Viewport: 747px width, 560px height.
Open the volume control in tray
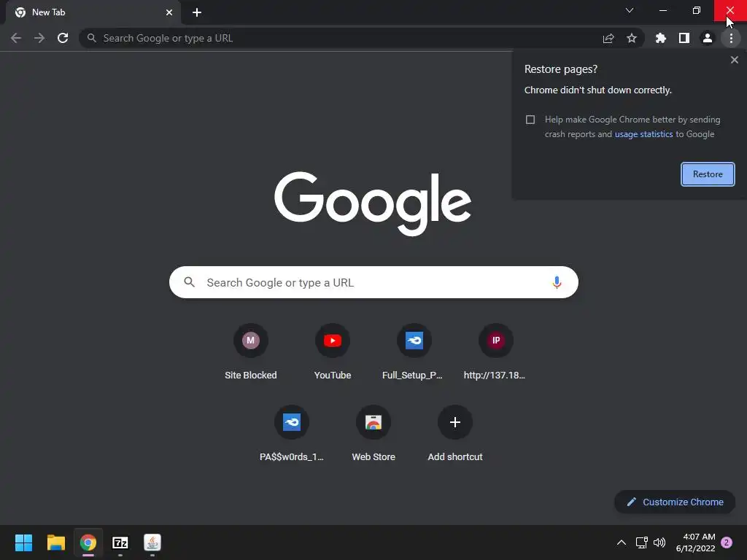pos(659,542)
